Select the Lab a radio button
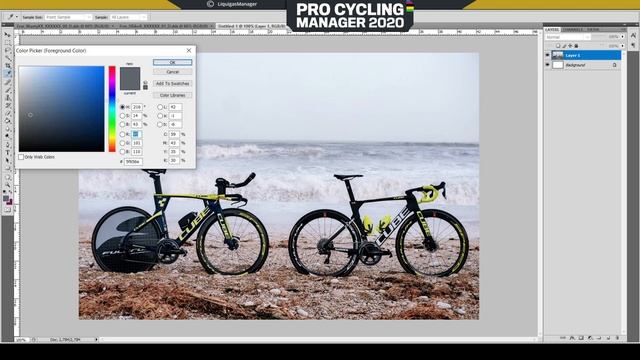The height and width of the screenshot is (360, 640). point(160,116)
